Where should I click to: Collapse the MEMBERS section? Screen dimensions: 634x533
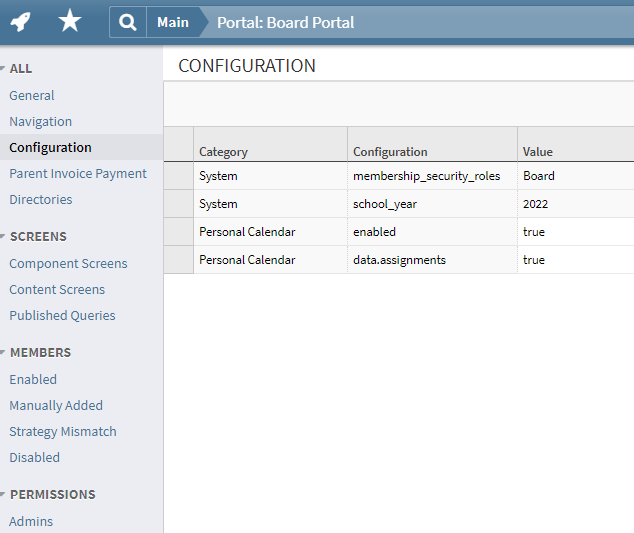tap(2, 352)
